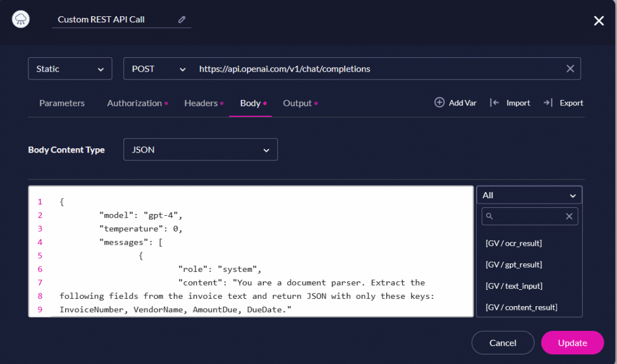
Task: Open the Static request type dropdown
Action: point(70,68)
